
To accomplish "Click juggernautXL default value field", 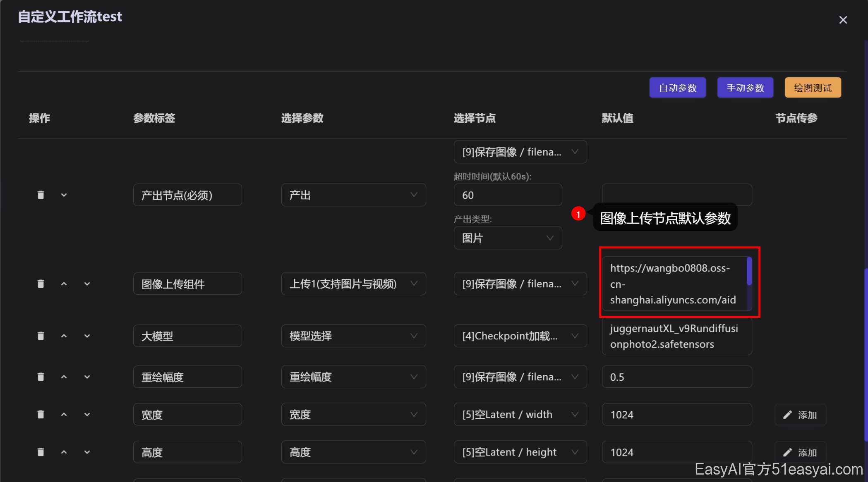I will point(677,336).
